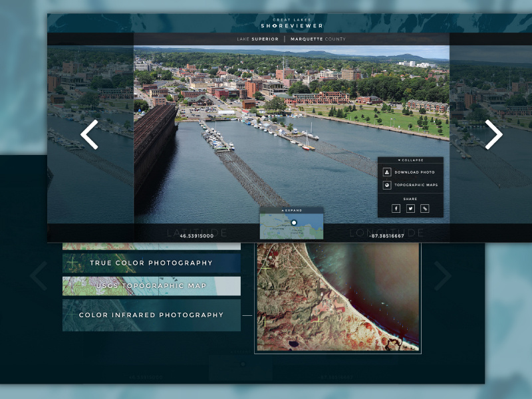Choose True Color Photography layer

coord(152,263)
